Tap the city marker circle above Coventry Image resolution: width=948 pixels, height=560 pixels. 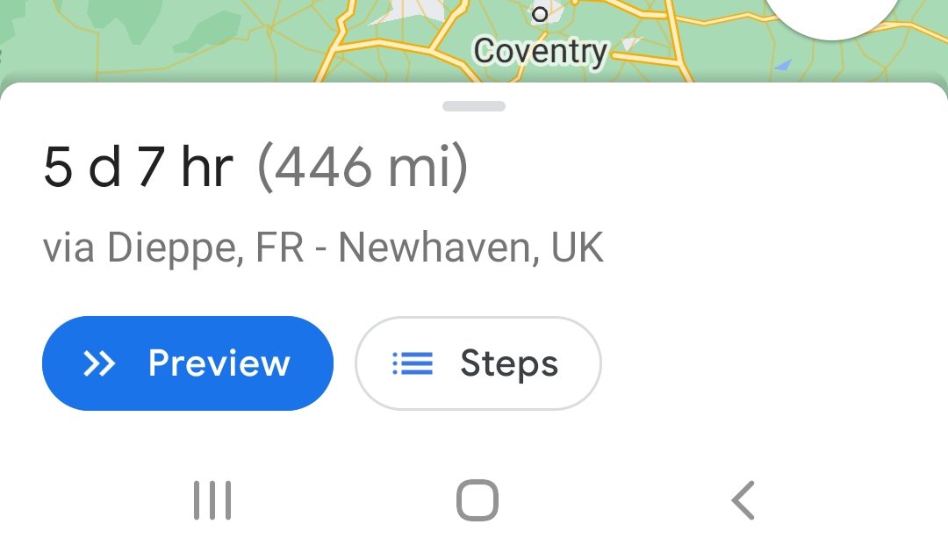(540, 13)
